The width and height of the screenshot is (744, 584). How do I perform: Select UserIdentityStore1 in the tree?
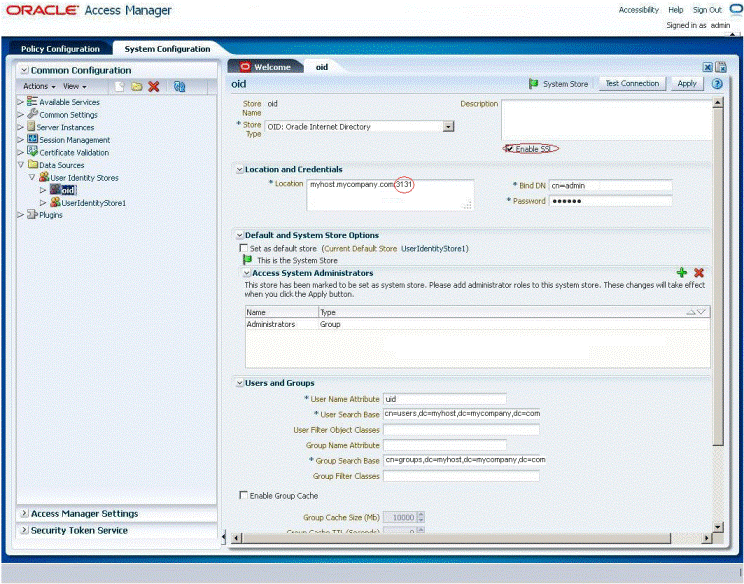(x=93, y=203)
